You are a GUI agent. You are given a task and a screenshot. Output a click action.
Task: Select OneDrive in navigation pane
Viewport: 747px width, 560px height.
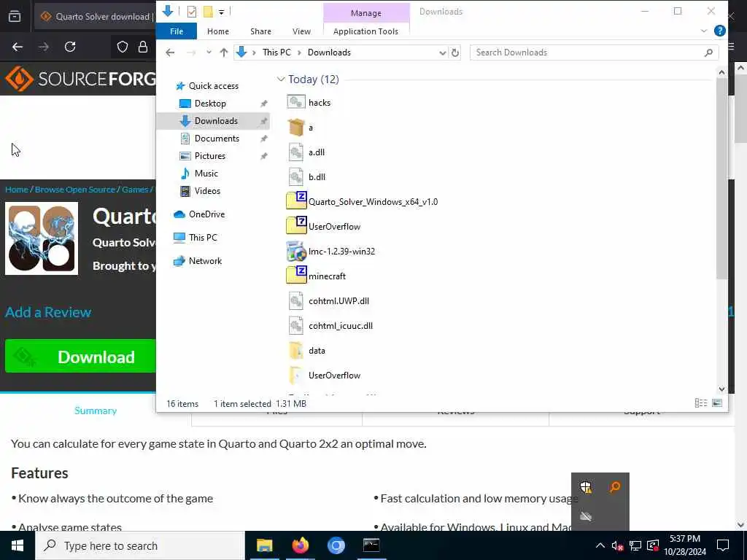click(206, 214)
